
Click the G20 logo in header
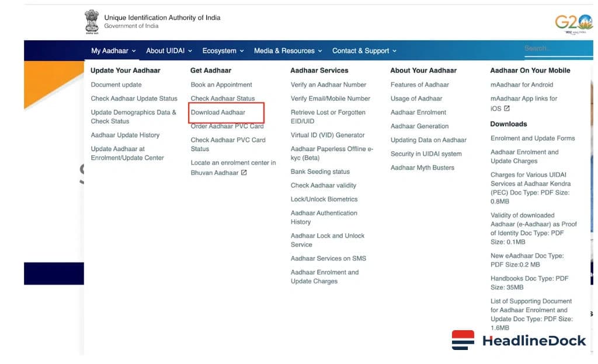(x=573, y=23)
